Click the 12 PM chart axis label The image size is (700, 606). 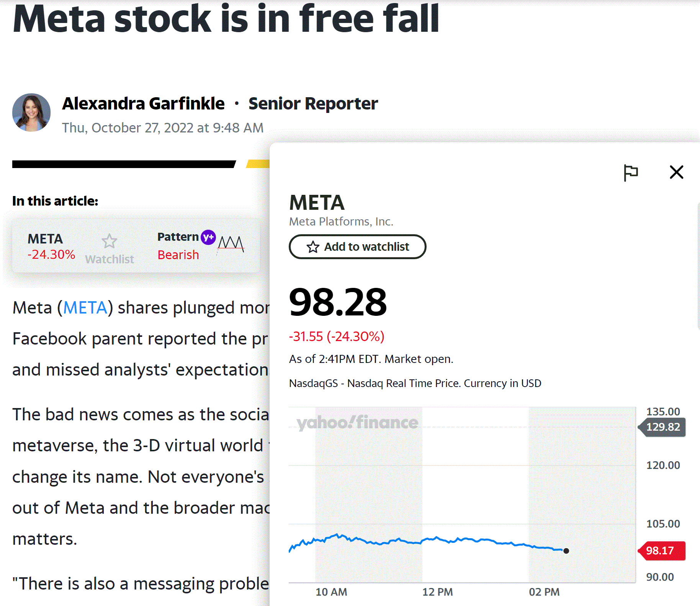pos(437,592)
